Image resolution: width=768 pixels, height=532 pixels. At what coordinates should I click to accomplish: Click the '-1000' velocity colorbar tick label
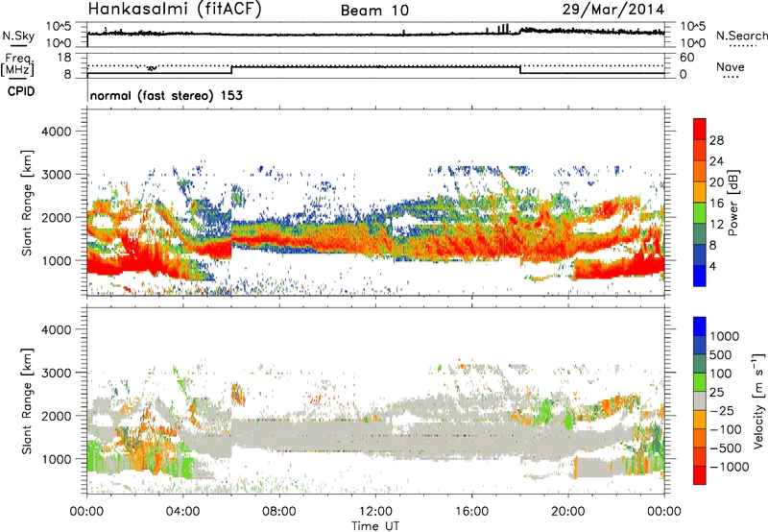[729, 467]
